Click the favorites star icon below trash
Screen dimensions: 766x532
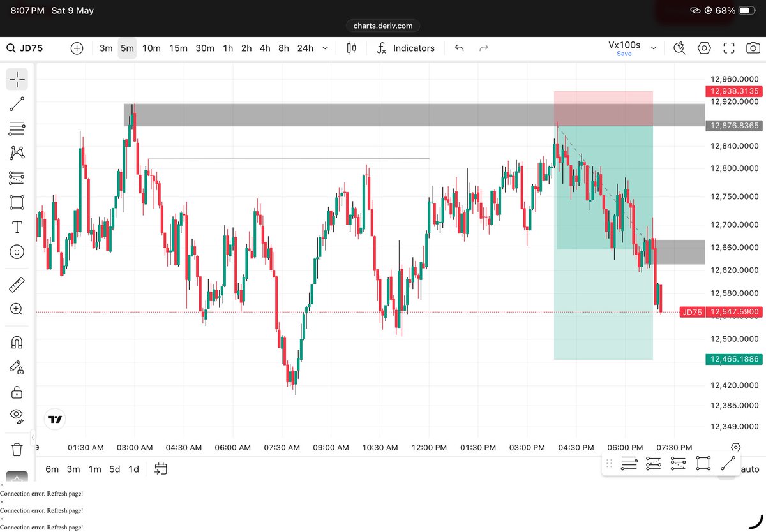pos(17,478)
